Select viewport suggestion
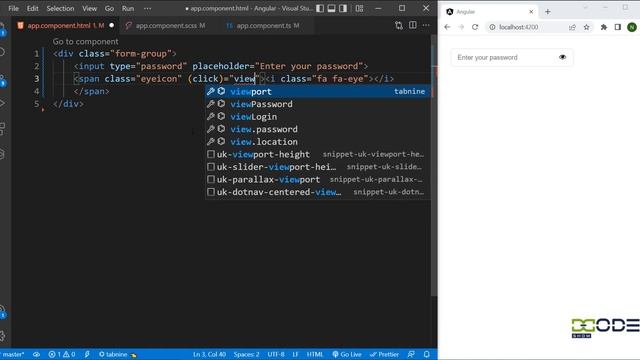This screenshot has height=360, width=640. (318, 91)
